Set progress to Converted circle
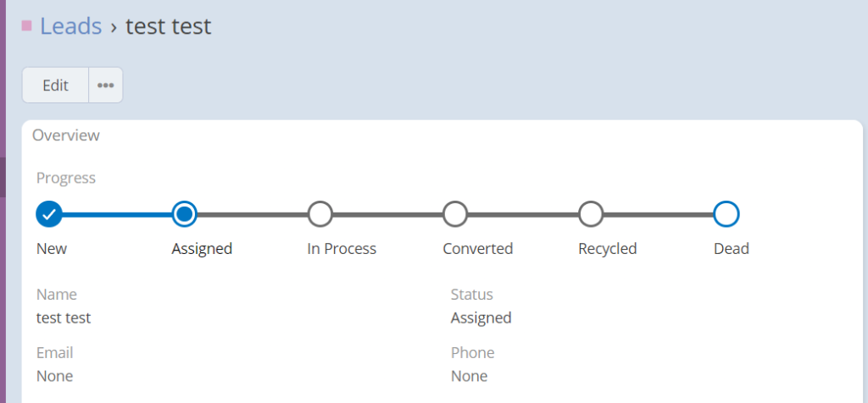 coord(455,214)
